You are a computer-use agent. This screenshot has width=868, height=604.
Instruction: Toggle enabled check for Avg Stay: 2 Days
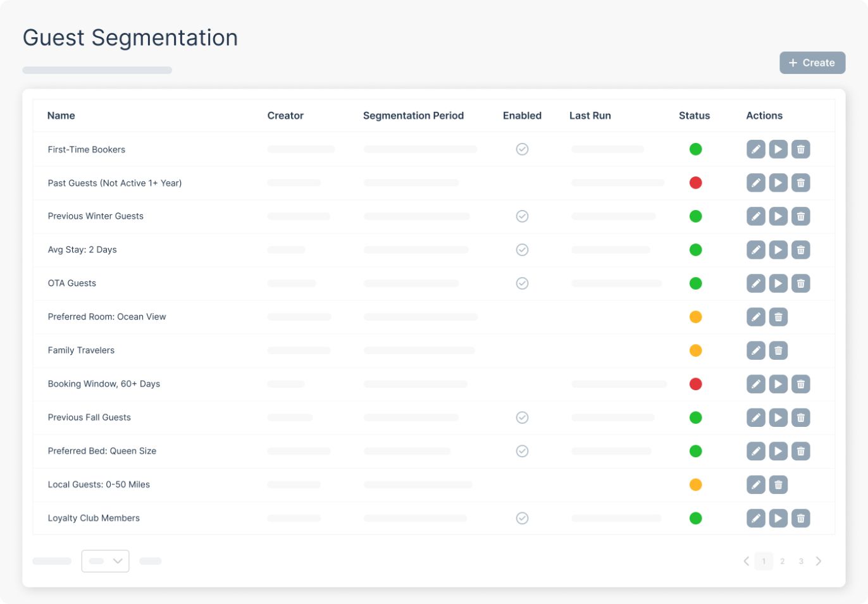click(522, 250)
